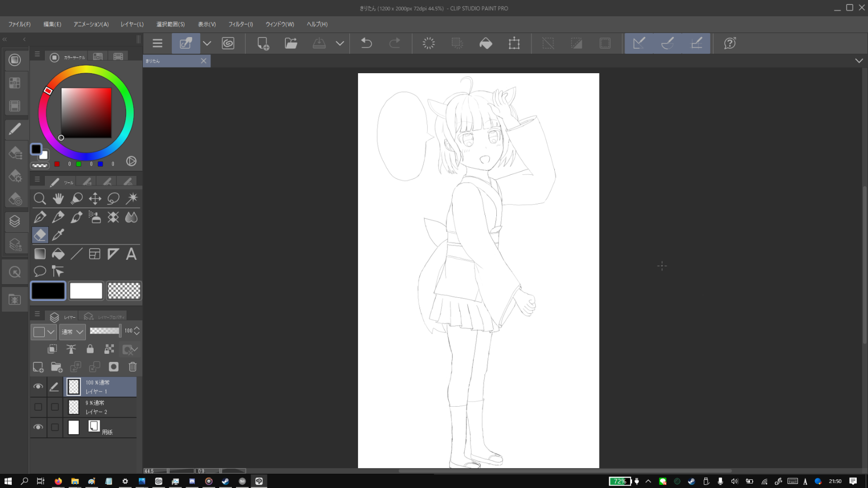Show the hidden レイヤー 2 layer
Image resolution: width=868 pixels, height=488 pixels.
point(38,407)
